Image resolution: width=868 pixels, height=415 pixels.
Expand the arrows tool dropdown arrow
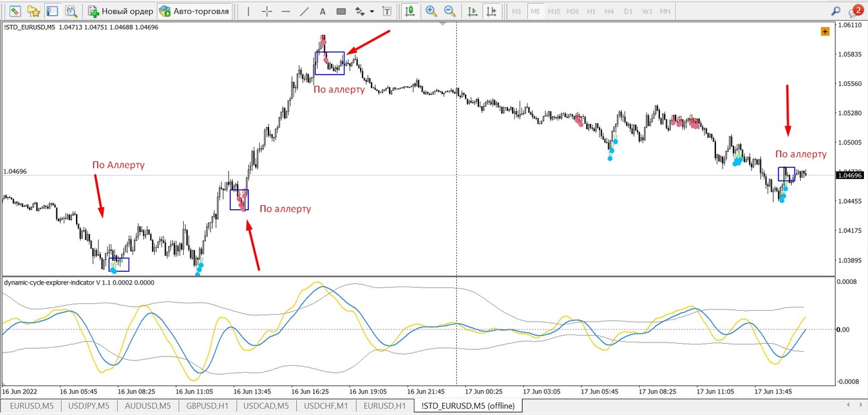pos(371,11)
